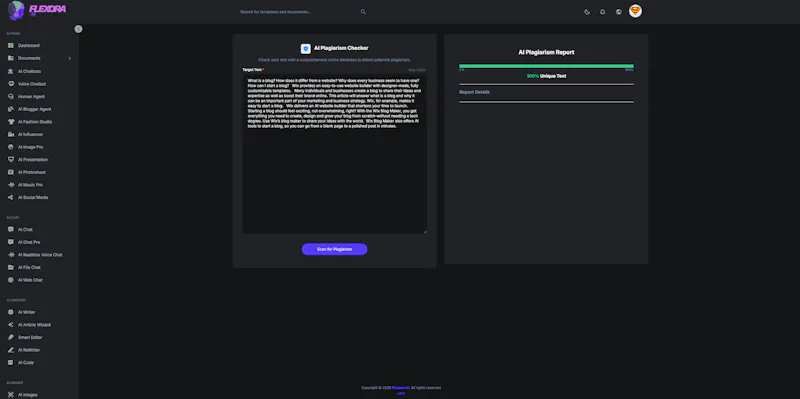Click the AI Images sidebar icon
The image size is (800, 399).
(x=11, y=395)
